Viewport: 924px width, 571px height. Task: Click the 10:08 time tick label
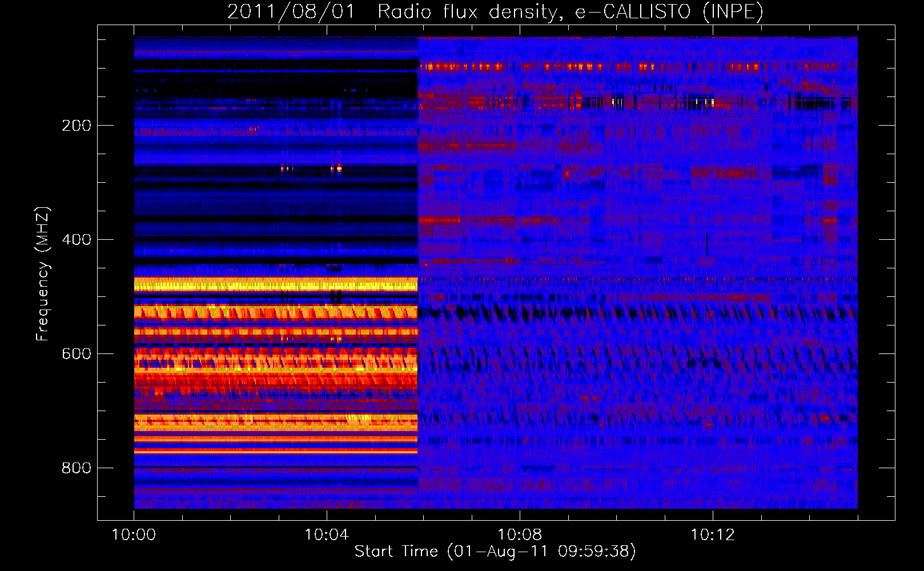(x=520, y=535)
